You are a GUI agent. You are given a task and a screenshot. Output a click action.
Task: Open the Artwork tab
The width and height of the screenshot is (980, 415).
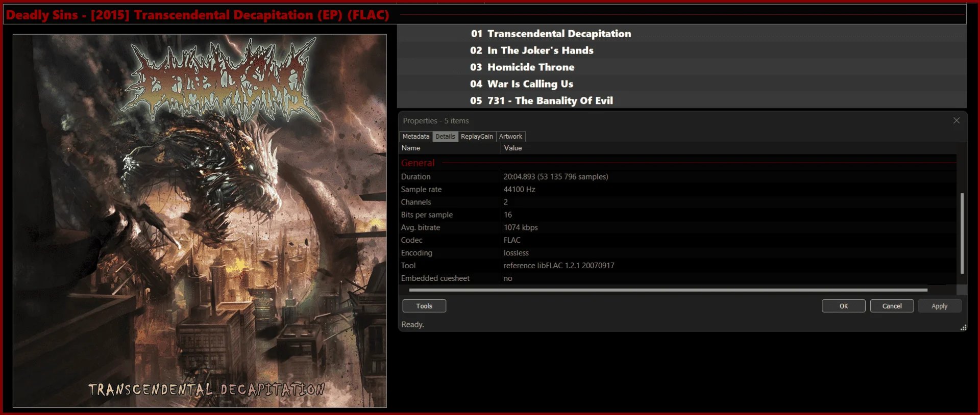point(510,137)
